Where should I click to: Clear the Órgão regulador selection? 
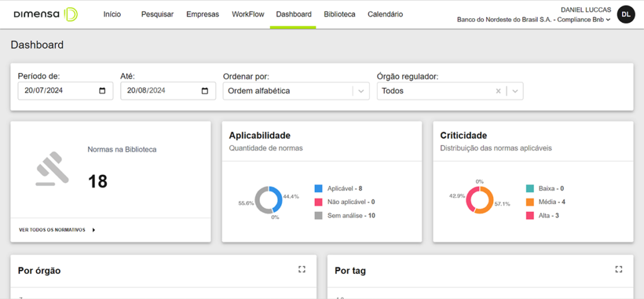[498, 91]
